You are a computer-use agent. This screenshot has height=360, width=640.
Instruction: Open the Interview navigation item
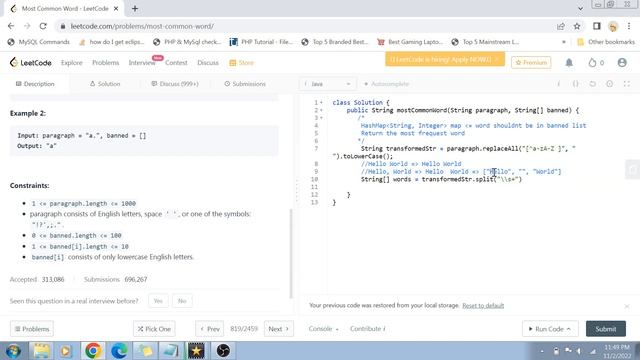[x=142, y=62]
